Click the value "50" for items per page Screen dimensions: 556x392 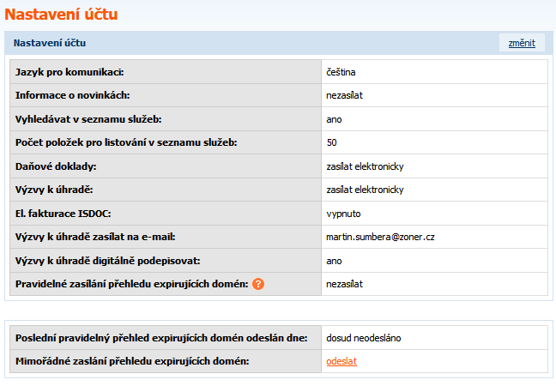click(332, 142)
